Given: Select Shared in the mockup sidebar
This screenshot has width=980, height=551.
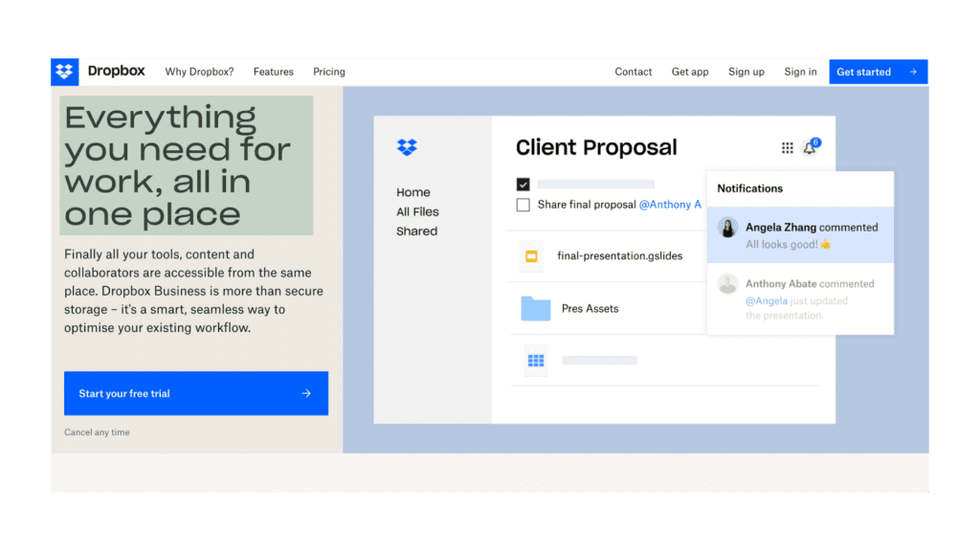Looking at the screenshot, I should [417, 231].
